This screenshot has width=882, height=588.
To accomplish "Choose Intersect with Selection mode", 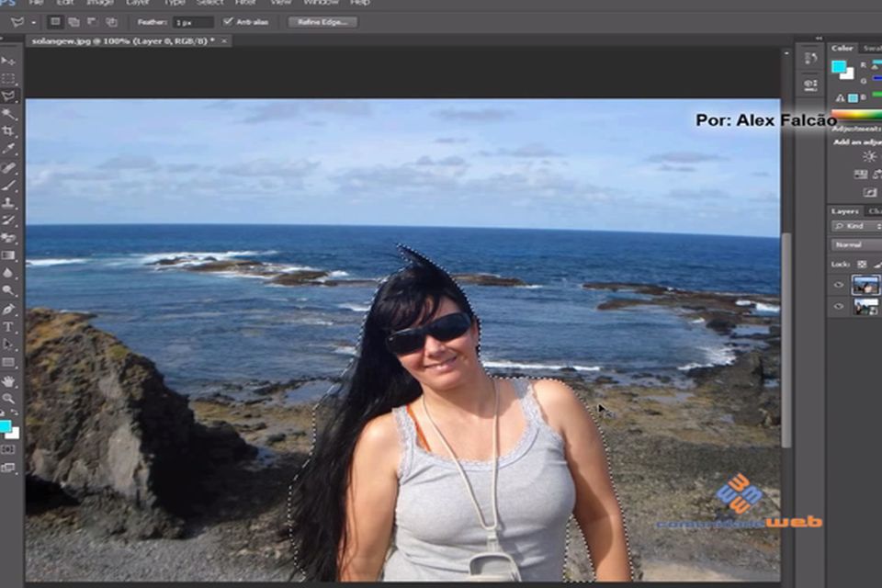I will 111,22.
